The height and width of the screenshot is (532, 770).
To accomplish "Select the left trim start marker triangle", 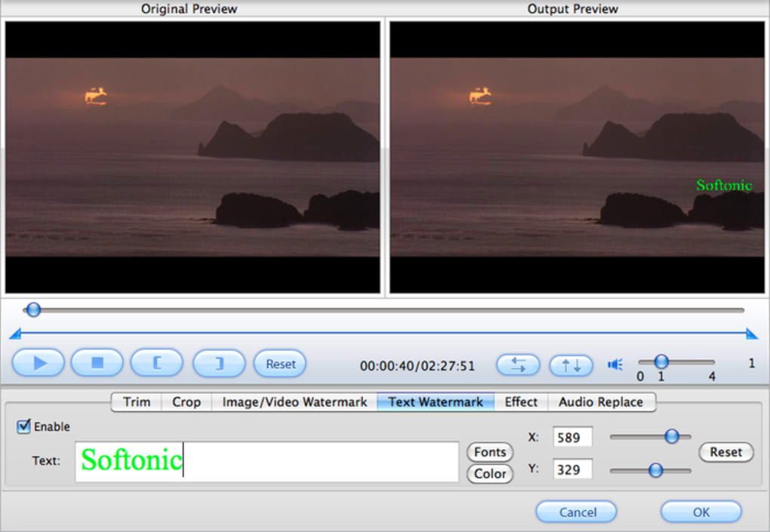I will pos(15,334).
